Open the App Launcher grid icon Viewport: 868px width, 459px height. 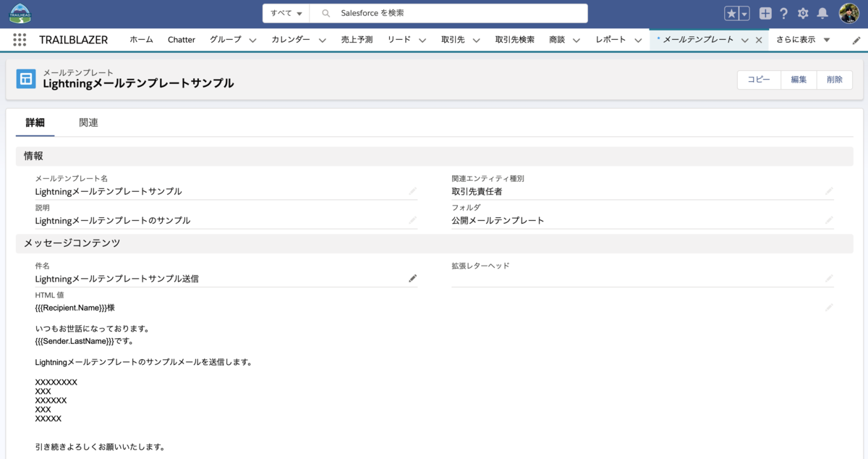click(20, 40)
